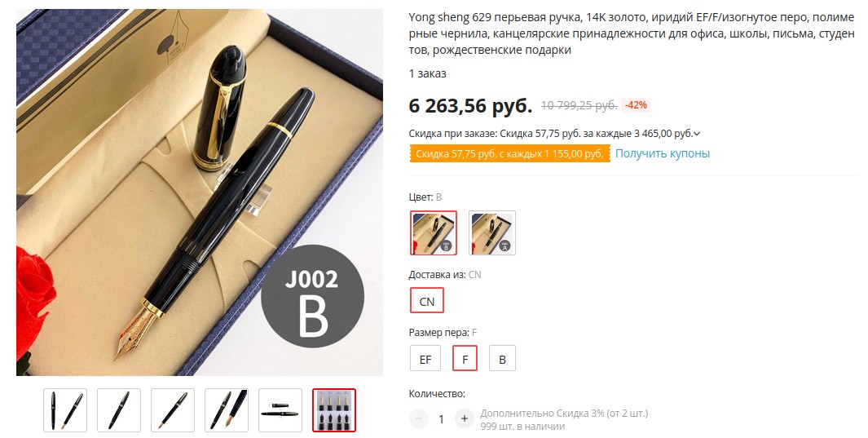868x438 pixels.
Task: Select nib size B
Action: [x=502, y=358]
